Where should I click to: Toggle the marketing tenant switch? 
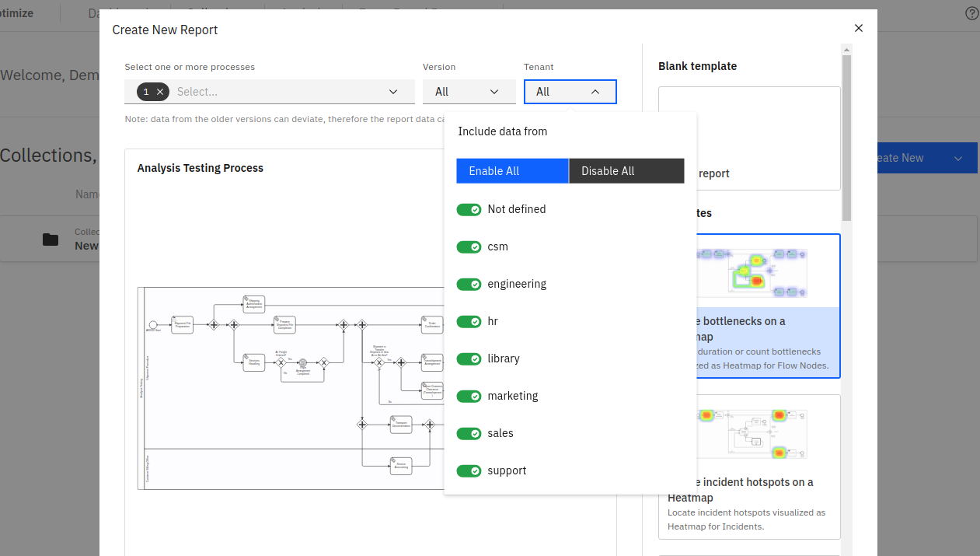[x=469, y=397]
